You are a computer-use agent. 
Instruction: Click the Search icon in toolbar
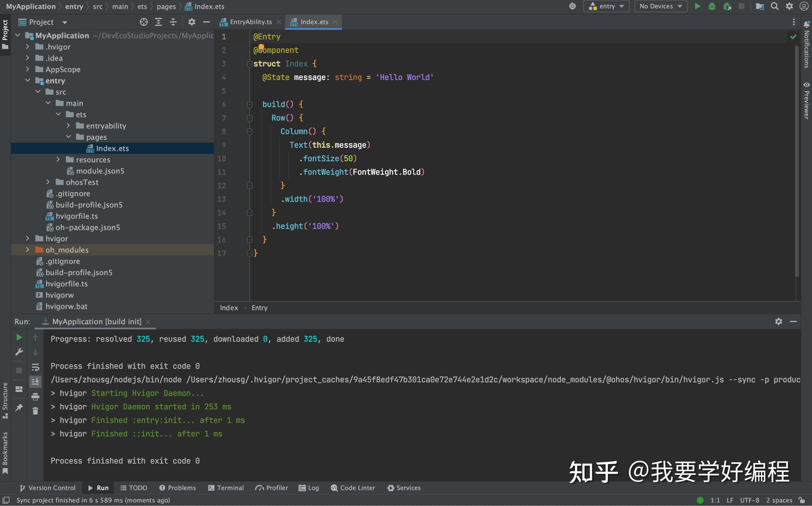(x=775, y=7)
